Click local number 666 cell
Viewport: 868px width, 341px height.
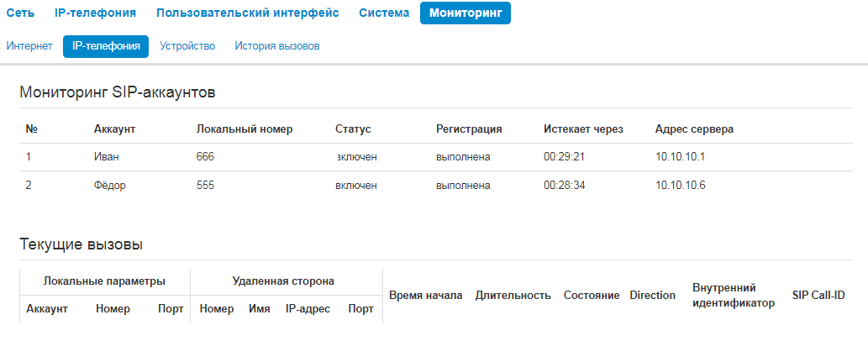[206, 157]
